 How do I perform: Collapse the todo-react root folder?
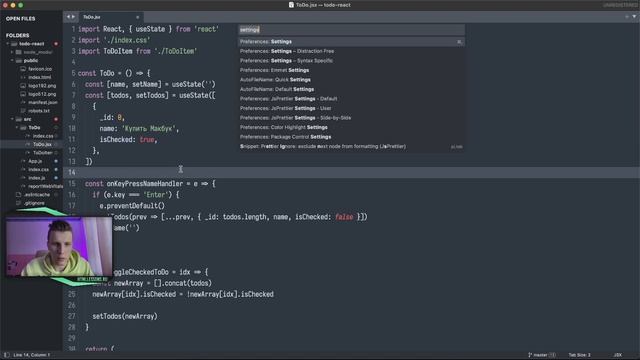pos(8,44)
